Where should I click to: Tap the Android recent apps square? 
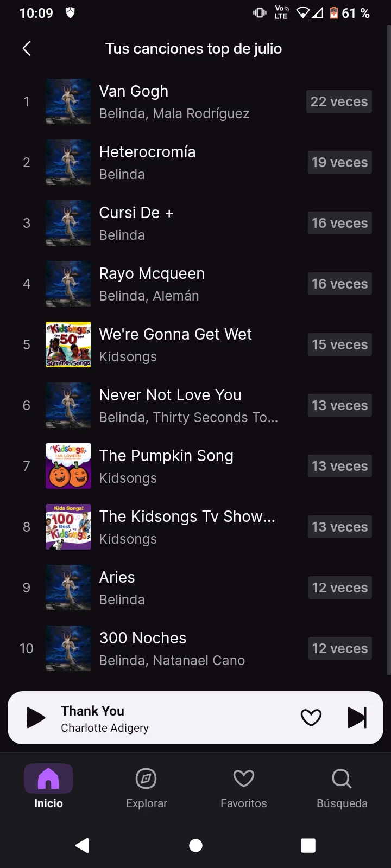click(x=308, y=845)
